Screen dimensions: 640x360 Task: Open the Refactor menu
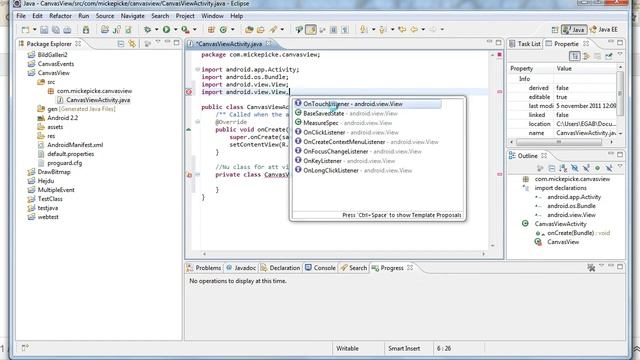[x=60, y=16]
